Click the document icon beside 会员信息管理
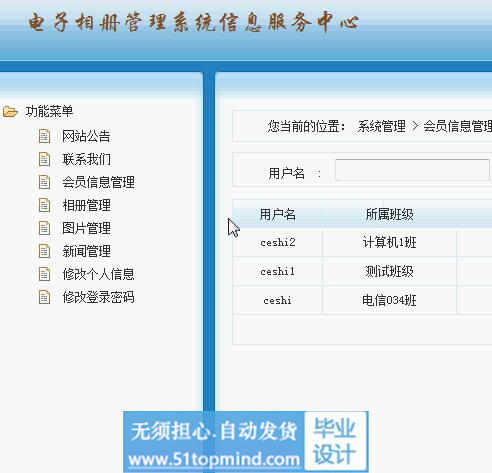The image size is (492, 473). pos(44,182)
